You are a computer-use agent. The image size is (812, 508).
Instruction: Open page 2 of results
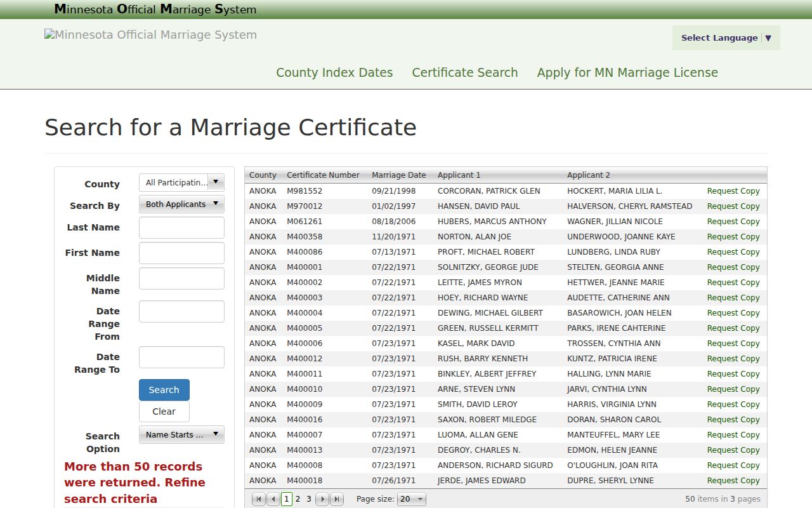pos(298,499)
